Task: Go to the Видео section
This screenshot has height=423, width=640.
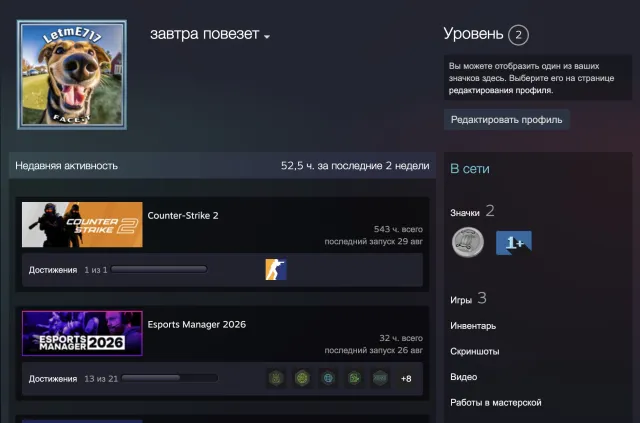Action: pos(464,377)
